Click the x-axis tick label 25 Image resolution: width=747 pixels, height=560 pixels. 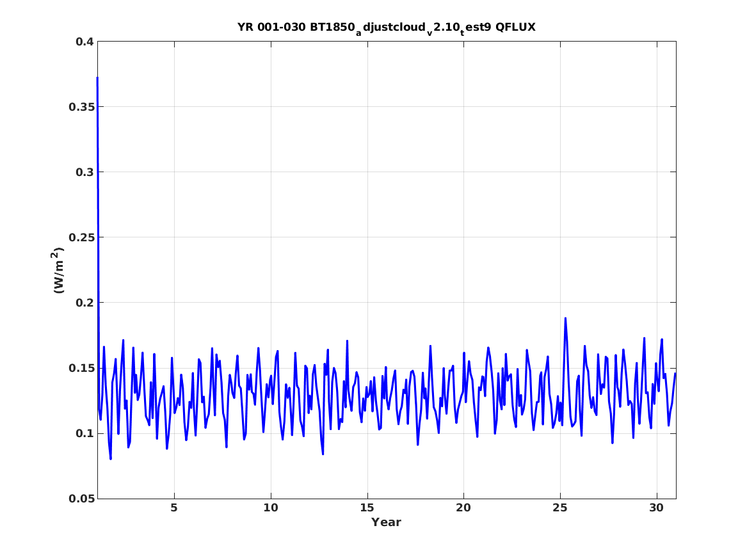pos(560,508)
